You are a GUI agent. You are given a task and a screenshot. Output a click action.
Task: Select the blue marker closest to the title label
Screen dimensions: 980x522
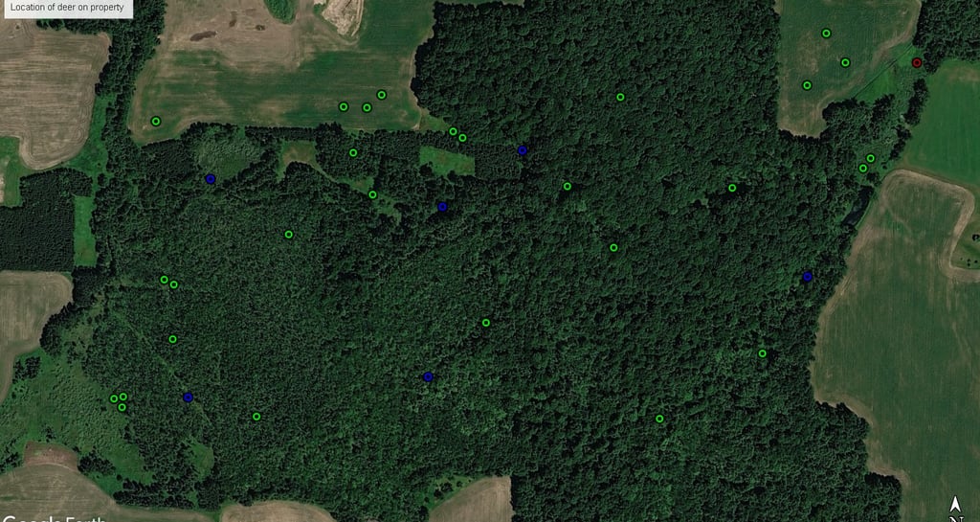point(211,179)
